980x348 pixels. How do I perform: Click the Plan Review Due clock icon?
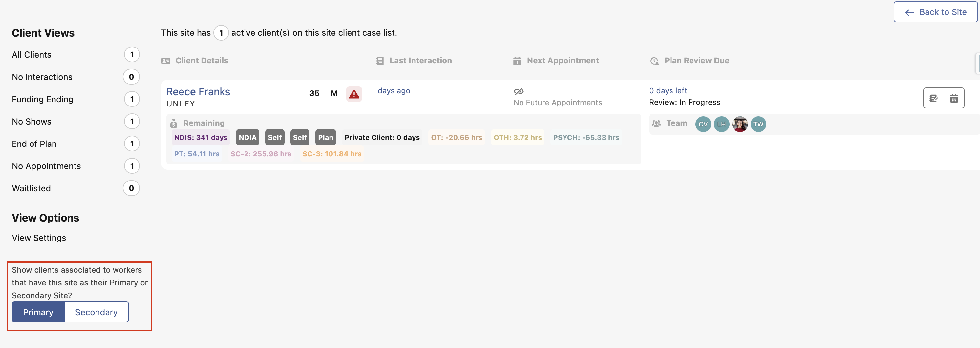[654, 60]
